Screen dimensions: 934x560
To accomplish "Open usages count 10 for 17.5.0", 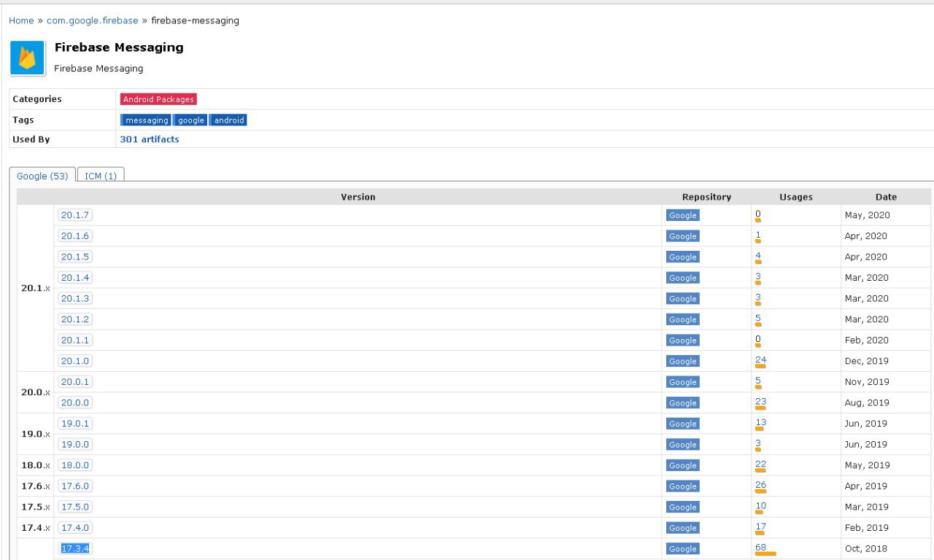I will click(x=760, y=506).
